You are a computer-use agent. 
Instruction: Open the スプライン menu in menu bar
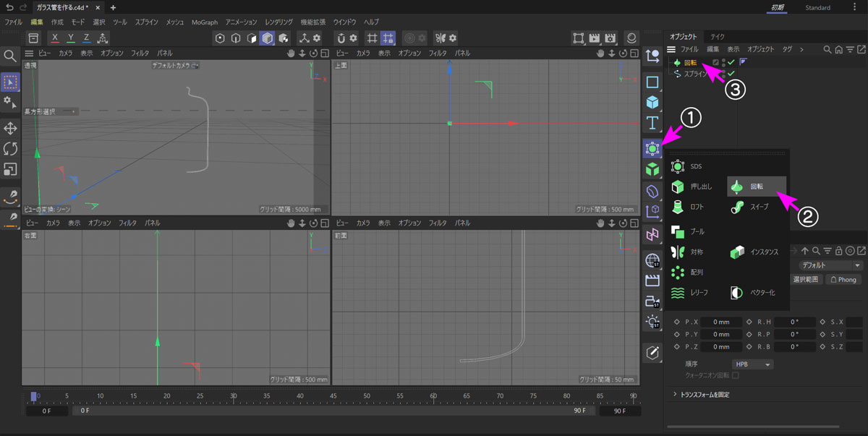click(147, 22)
